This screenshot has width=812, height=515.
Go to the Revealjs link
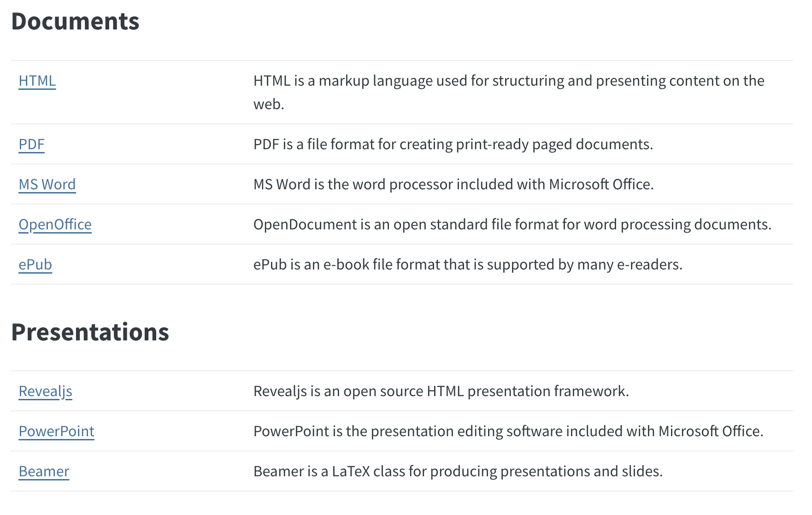coord(45,391)
